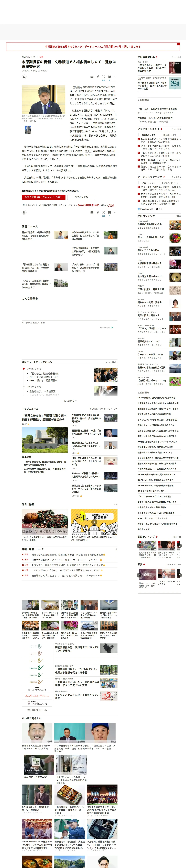Image resolution: width=186 pixels, height=868 pixels.
Task: Enlarge main photo of 木原副長官
Action: click(x=44, y=99)
